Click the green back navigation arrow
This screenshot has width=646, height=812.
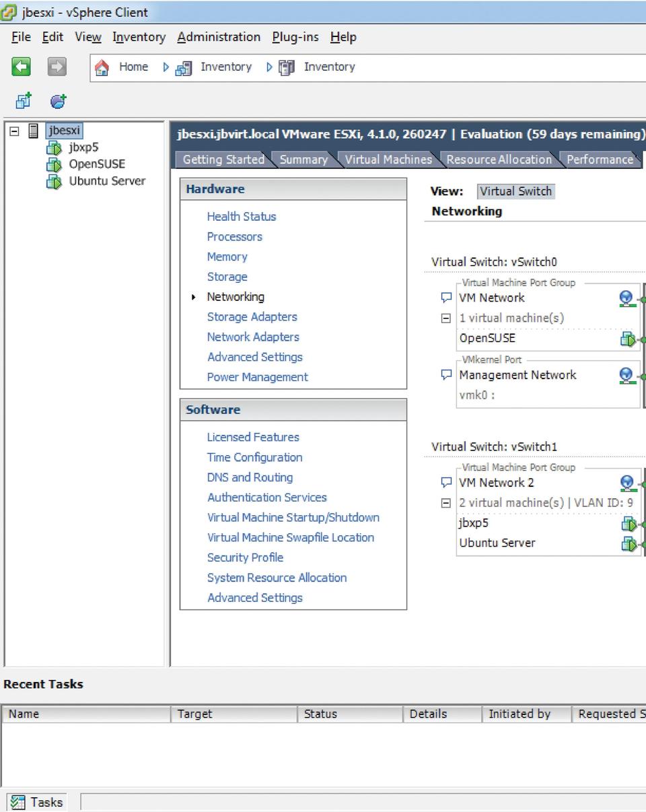click(22, 67)
